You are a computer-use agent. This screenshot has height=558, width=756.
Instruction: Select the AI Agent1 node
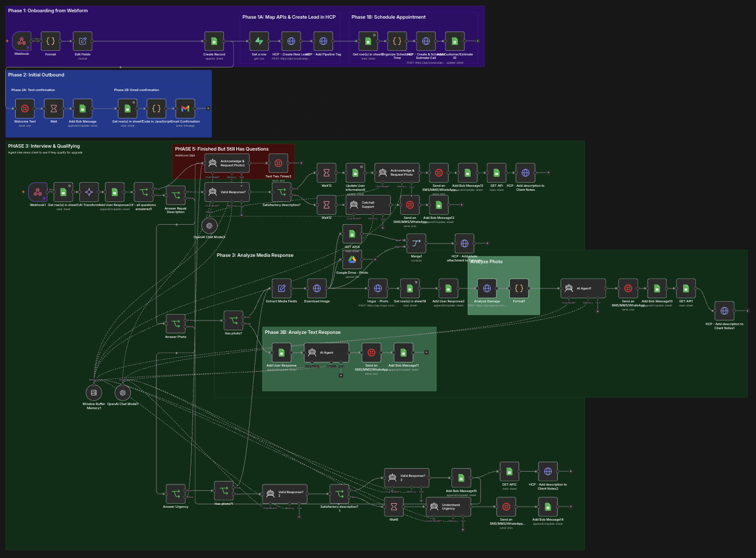pos(583,288)
